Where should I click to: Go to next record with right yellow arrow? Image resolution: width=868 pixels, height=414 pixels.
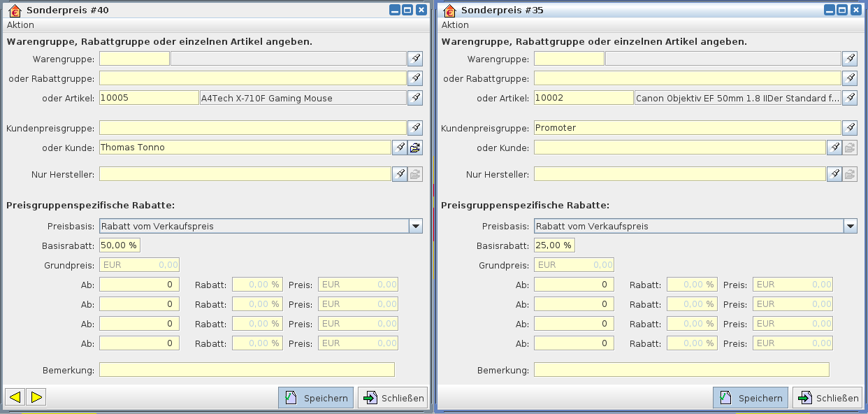pos(37,398)
